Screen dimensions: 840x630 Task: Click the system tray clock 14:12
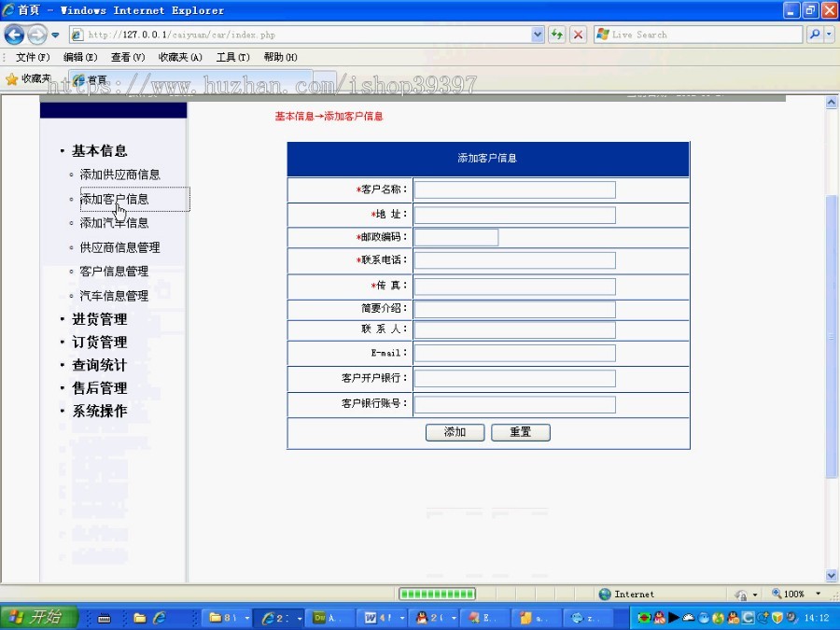coord(817,618)
